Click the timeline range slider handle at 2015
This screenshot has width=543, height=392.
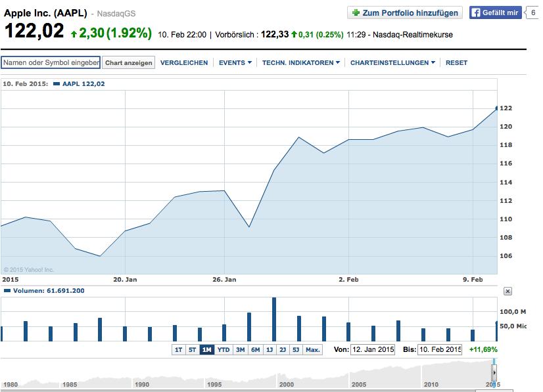tap(494, 372)
